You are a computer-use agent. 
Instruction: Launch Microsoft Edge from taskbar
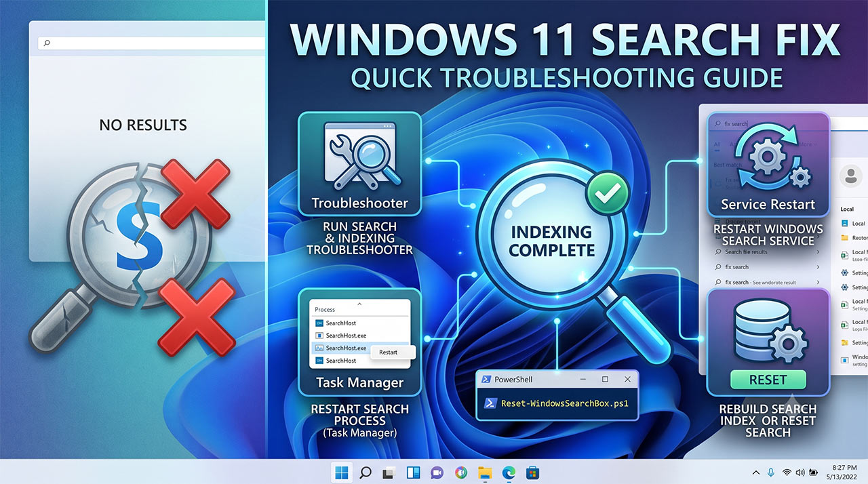[509, 472]
